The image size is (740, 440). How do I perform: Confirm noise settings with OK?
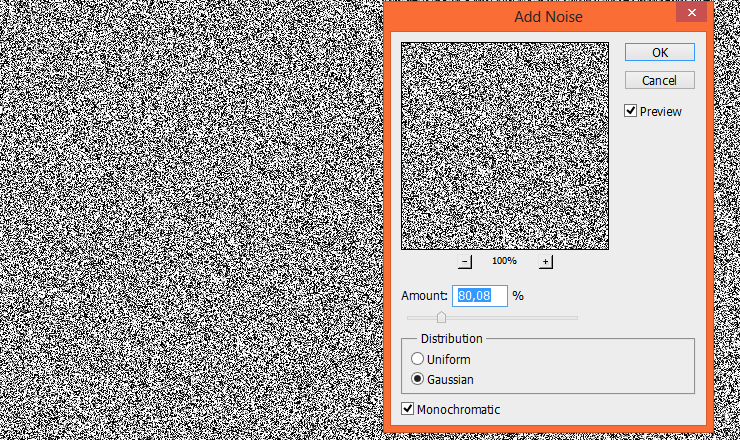coord(659,52)
